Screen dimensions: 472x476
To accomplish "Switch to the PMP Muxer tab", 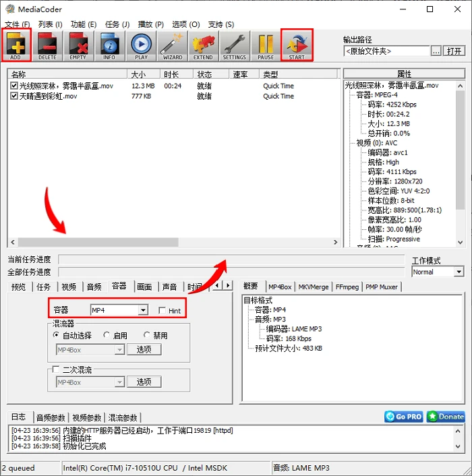I will pos(382,287).
